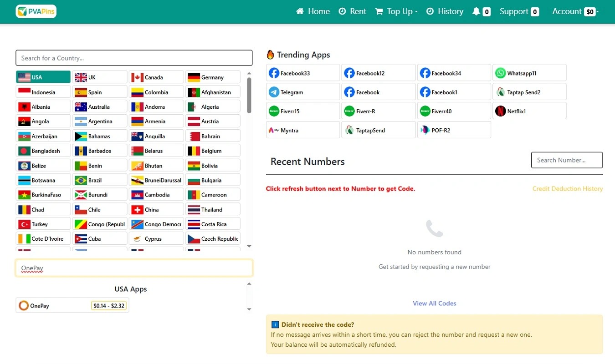Select the Fiverr40 trending app
This screenshot has width=615, height=364.
click(x=454, y=111)
